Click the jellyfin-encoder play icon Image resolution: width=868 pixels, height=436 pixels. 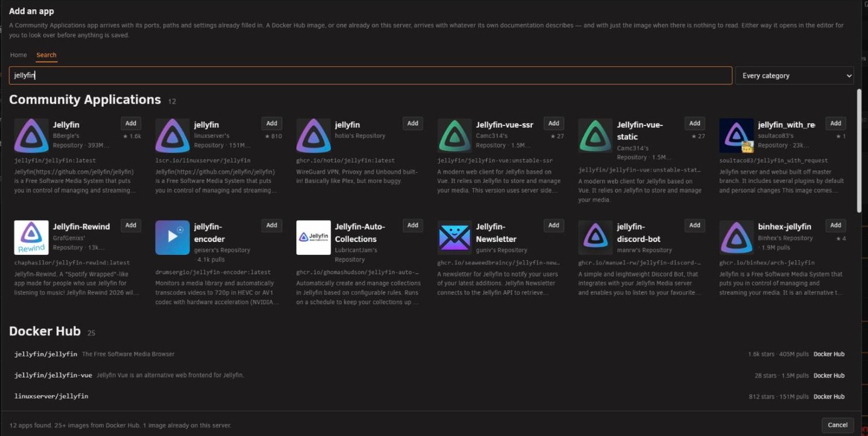tap(172, 237)
